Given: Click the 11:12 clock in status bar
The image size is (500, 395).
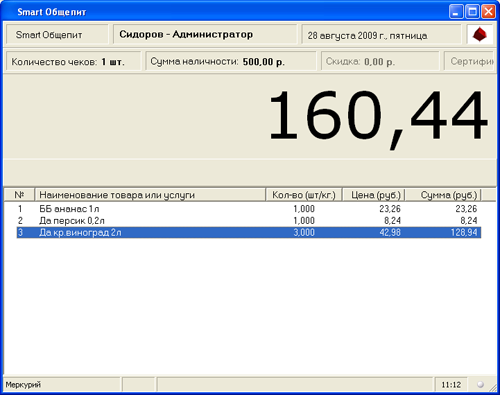Looking at the screenshot, I should point(451,385).
